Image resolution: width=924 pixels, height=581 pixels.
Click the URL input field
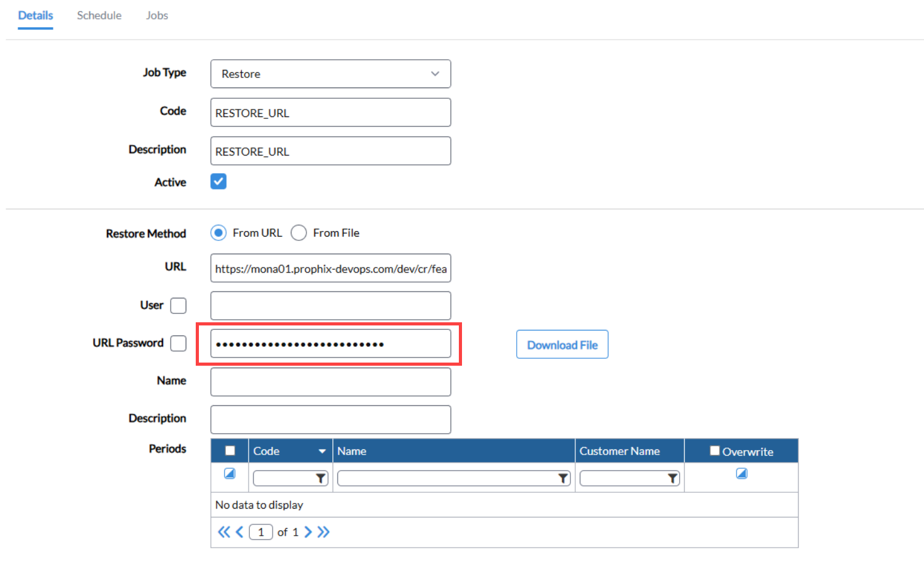click(330, 268)
